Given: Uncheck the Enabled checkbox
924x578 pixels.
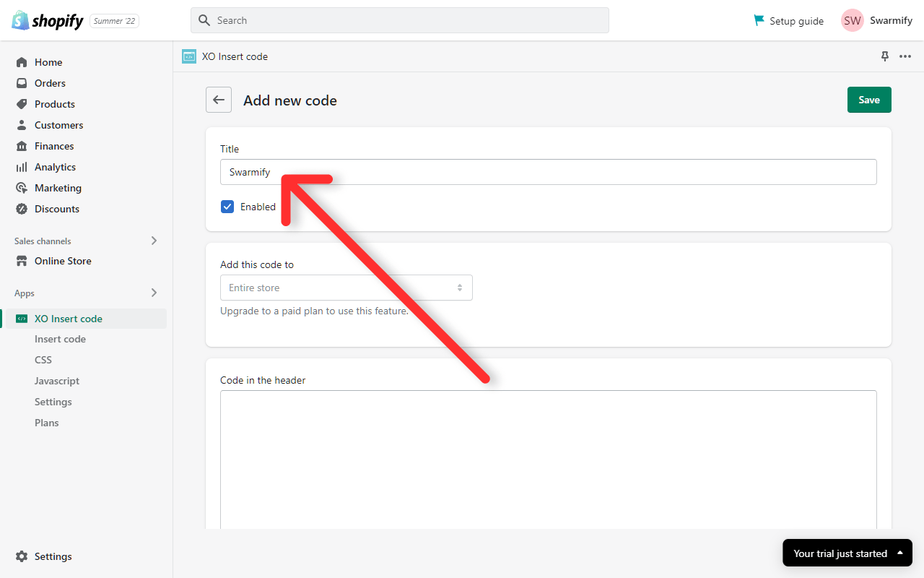Looking at the screenshot, I should pyautogui.click(x=227, y=207).
